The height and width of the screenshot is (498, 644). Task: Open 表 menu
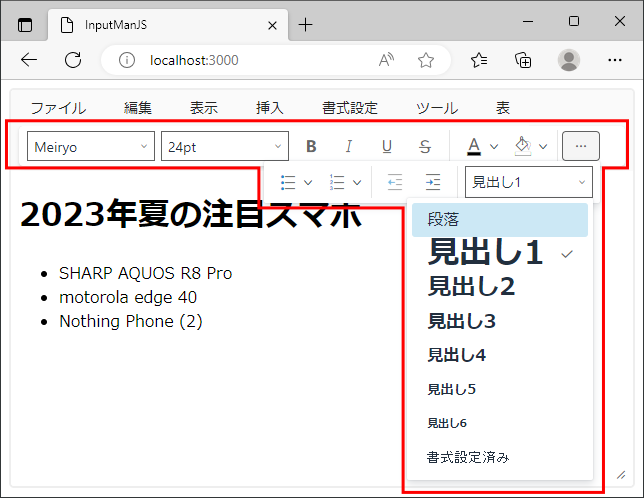tap(503, 108)
